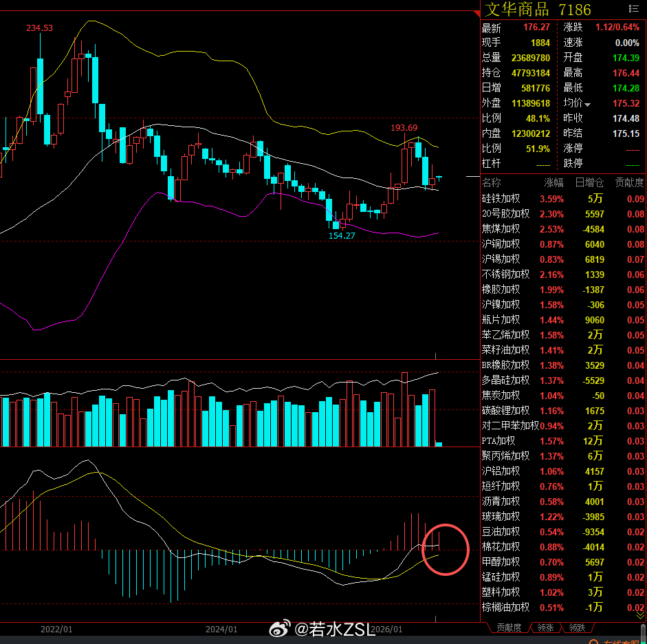Select the 沥青加权 row
The height and width of the screenshot is (644, 647).
click(x=563, y=502)
